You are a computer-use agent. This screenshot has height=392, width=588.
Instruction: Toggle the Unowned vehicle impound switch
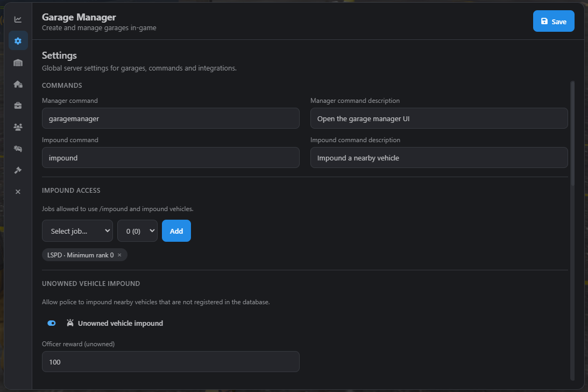(x=52, y=323)
